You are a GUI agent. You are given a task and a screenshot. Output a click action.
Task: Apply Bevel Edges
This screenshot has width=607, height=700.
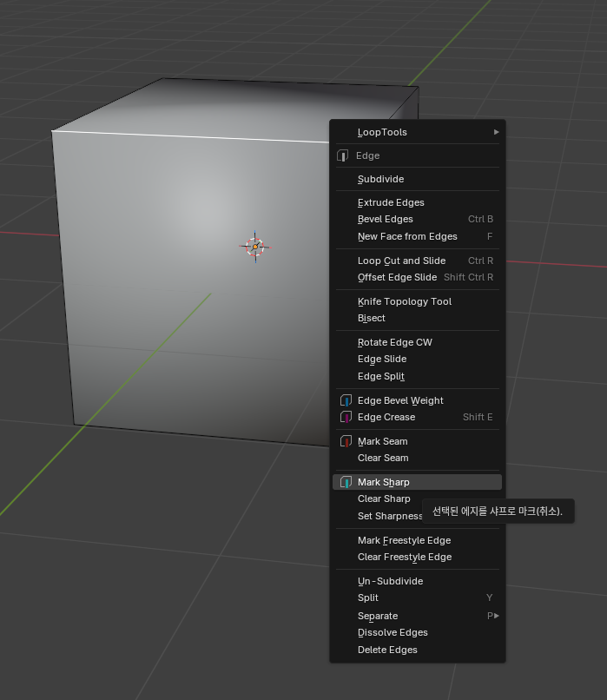click(x=386, y=219)
